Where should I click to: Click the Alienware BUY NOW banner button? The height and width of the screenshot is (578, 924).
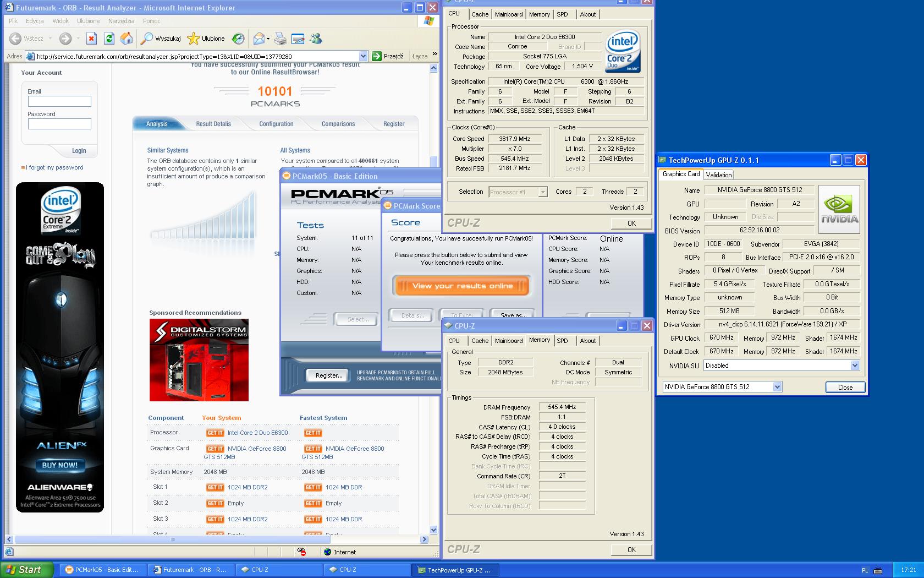tap(60, 465)
